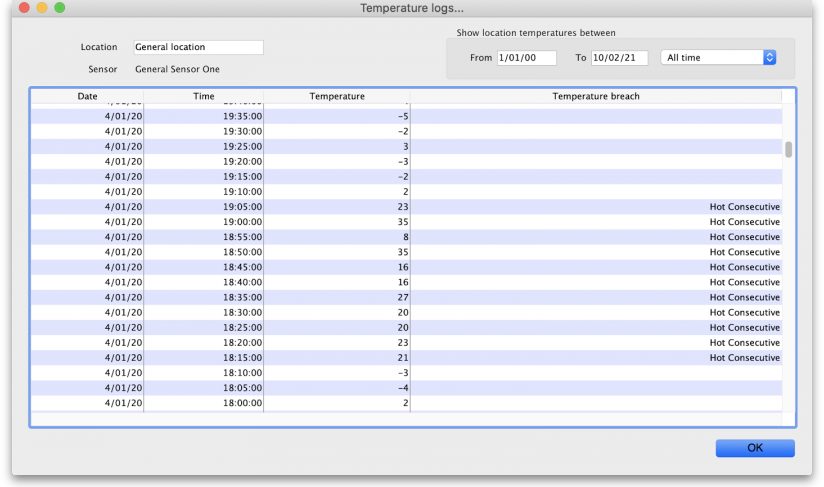Open the All time period dropdown
Viewport: 824px width, 487px height.
click(x=718, y=58)
